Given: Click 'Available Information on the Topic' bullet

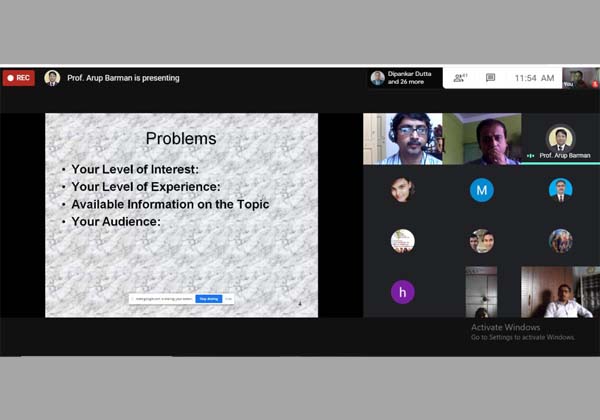Looking at the screenshot, I should click(170, 204).
